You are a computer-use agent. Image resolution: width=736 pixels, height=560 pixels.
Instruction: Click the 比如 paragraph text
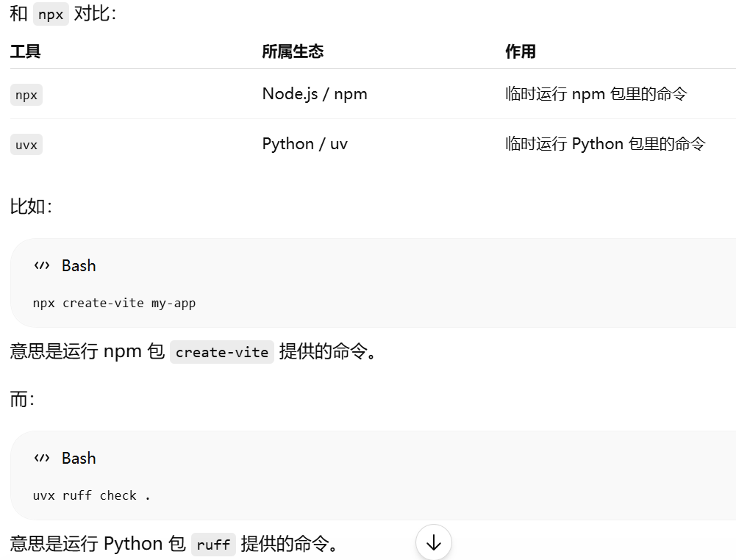[31, 207]
